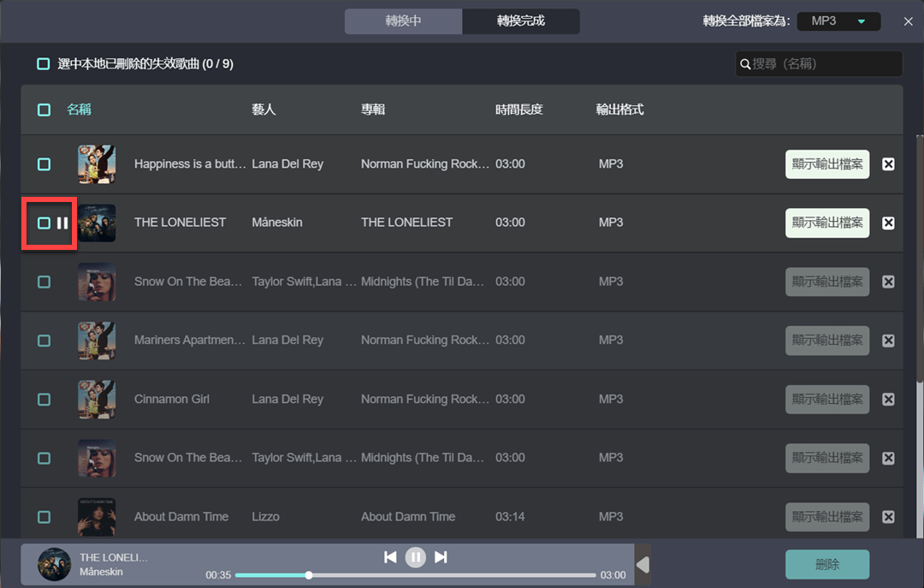Open Happiness is a butterfly album cover
The image size is (924, 588).
click(97, 164)
